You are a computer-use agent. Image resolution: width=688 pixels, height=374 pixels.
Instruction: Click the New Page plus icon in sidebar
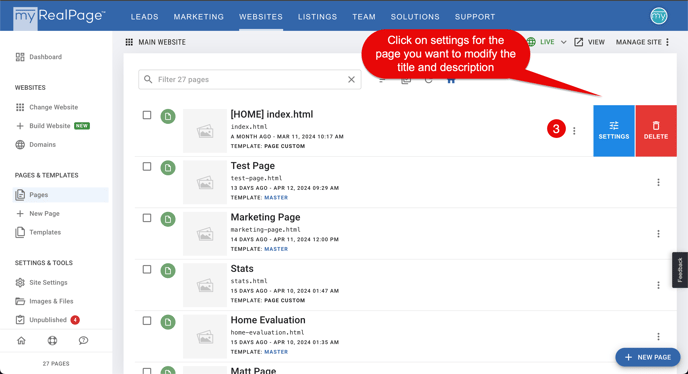click(x=20, y=213)
